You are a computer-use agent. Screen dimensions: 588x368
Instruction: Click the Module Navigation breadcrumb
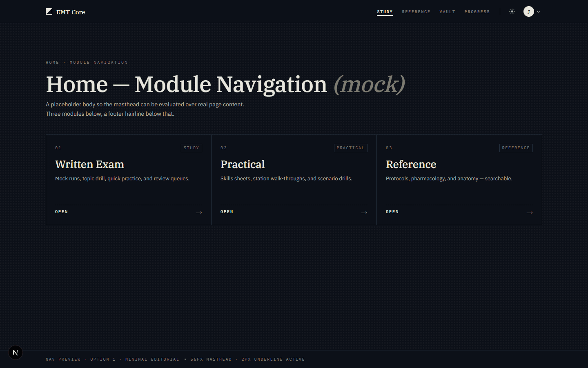pos(98,63)
